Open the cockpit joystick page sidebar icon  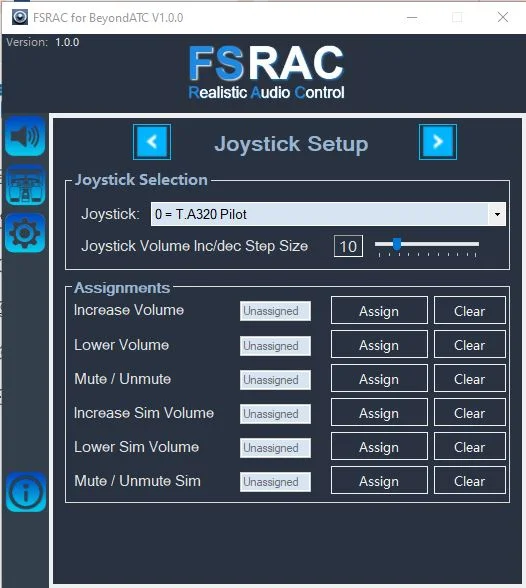25,185
